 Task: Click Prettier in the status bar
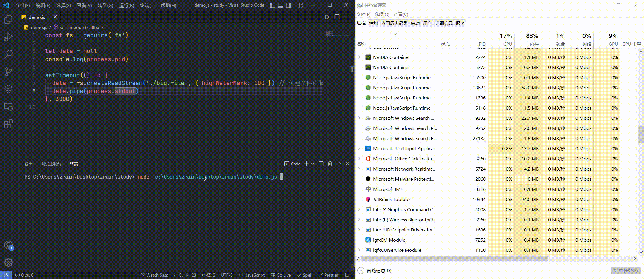328,275
